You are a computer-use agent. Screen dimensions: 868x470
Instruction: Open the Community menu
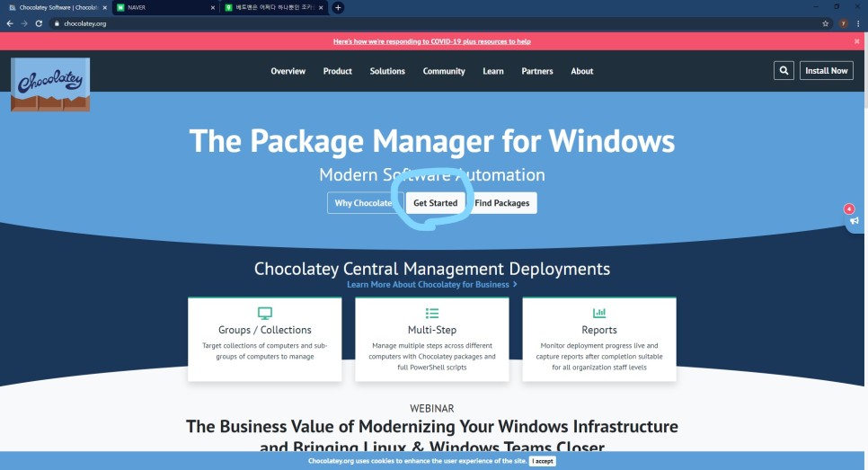444,71
